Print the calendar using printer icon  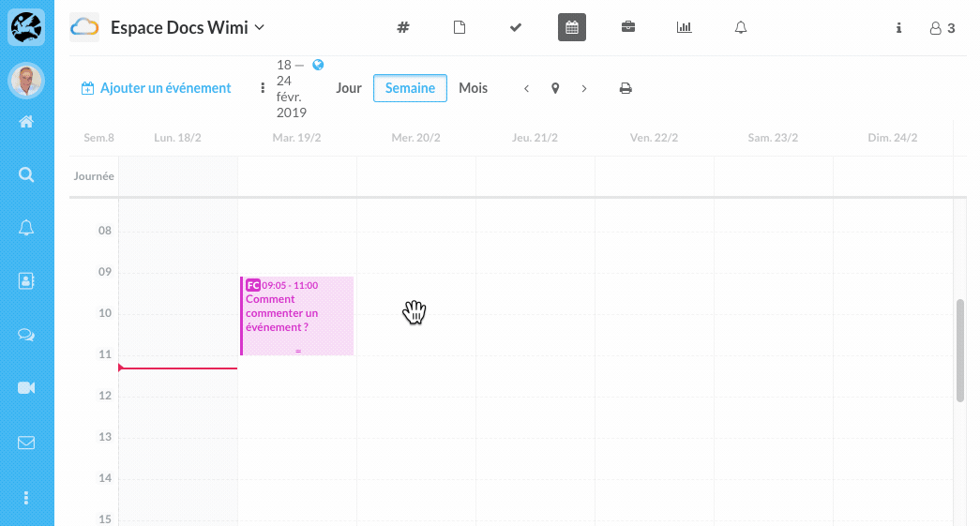click(626, 88)
